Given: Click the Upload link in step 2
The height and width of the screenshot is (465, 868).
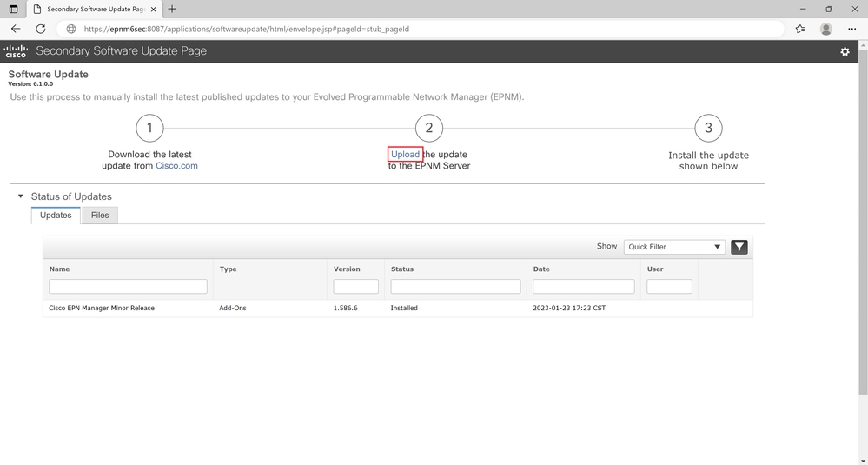Looking at the screenshot, I should click(x=405, y=155).
